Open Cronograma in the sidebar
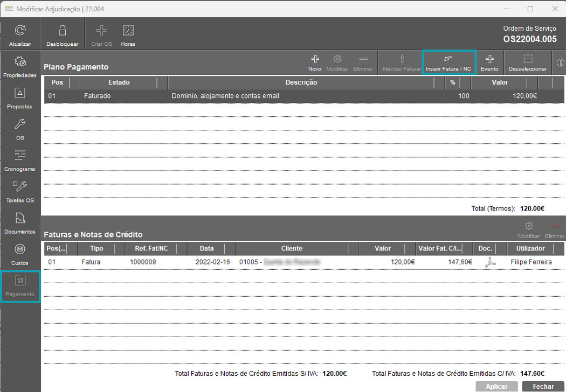The width and height of the screenshot is (566, 392). click(x=20, y=161)
